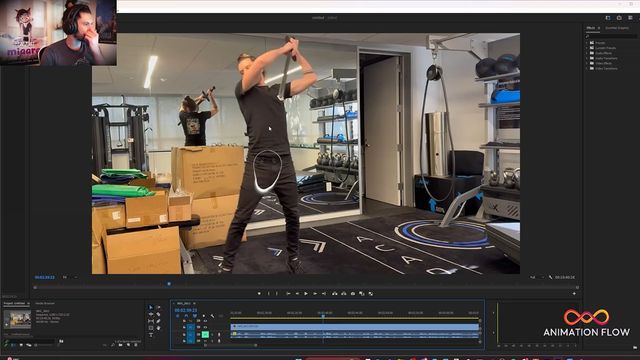Select the video clip on the timeline

pos(354,327)
